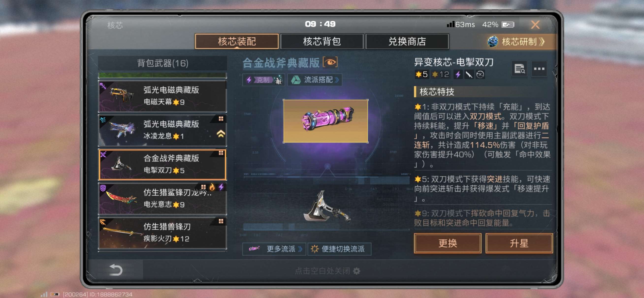Screen dimensions: 644x298
Task: Open the core details document icon
Action: coord(519,68)
